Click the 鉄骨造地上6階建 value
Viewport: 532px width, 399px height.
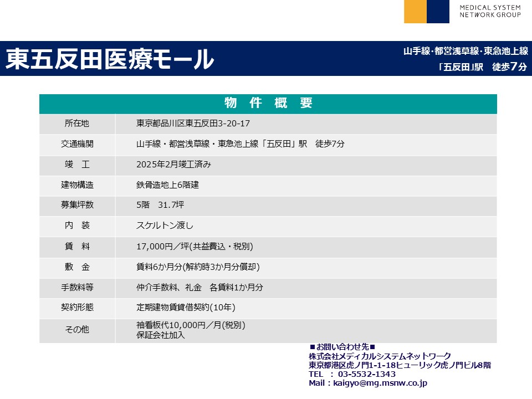(x=167, y=185)
